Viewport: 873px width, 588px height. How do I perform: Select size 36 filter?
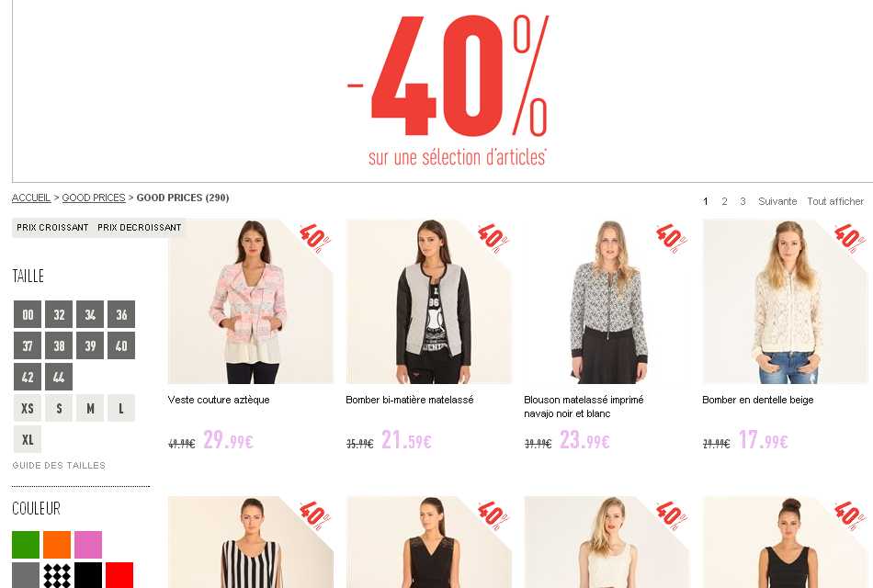tap(121, 314)
